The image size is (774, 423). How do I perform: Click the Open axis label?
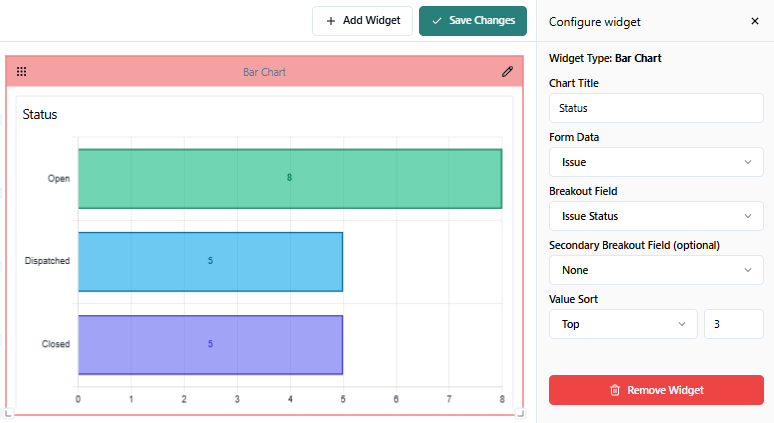coord(58,179)
